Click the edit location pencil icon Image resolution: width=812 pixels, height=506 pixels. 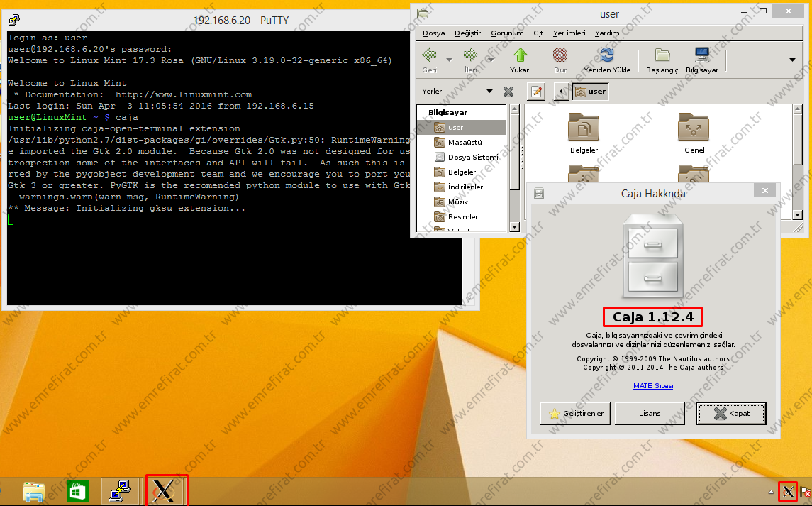click(535, 91)
